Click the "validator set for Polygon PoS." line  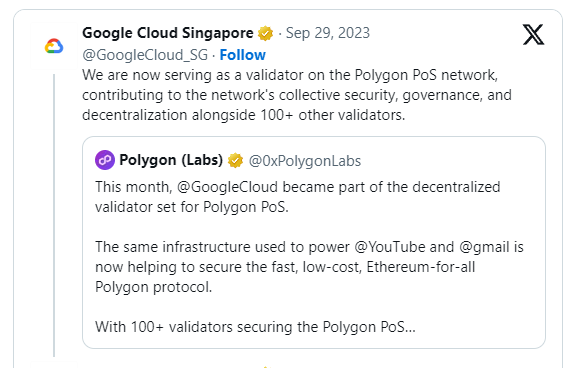pyautogui.click(x=192, y=207)
